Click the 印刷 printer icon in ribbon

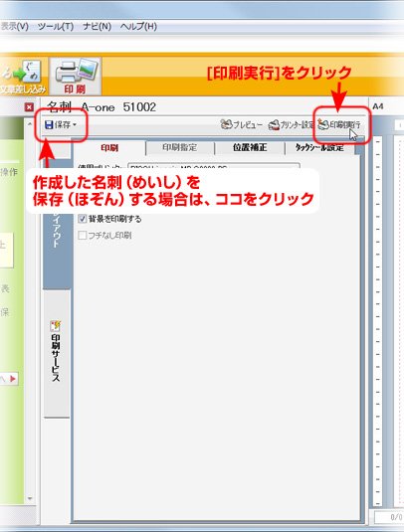75,77
